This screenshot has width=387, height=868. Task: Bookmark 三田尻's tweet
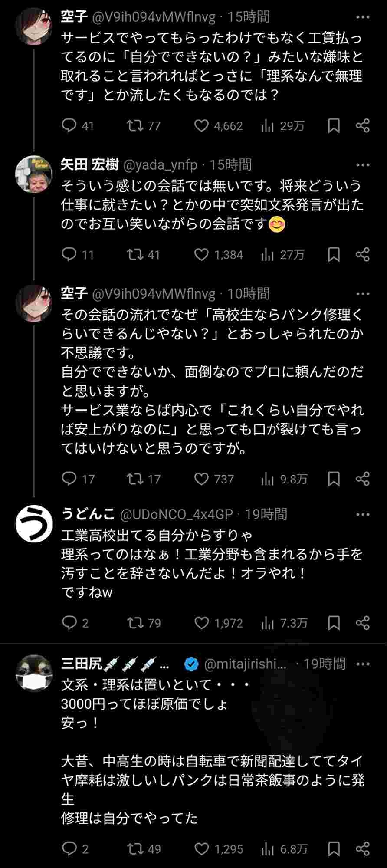(333, 848)
